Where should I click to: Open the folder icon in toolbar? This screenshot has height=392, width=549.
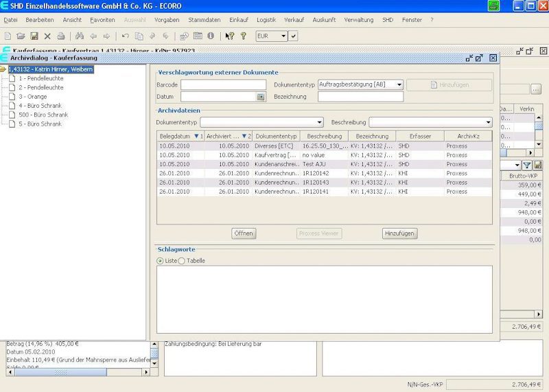pyautogui.click(x=21, y=36)
